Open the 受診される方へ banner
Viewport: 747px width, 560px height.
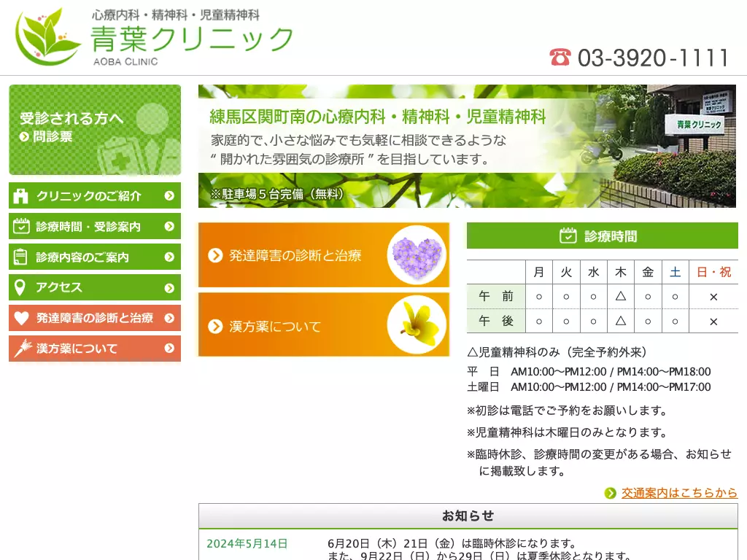[x=95, y=130]
